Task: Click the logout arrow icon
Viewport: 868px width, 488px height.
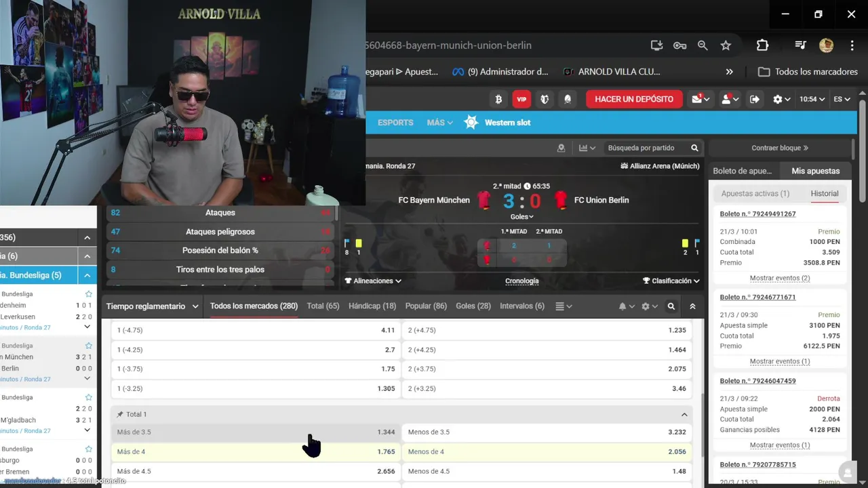Action: [x=755, y=99]
